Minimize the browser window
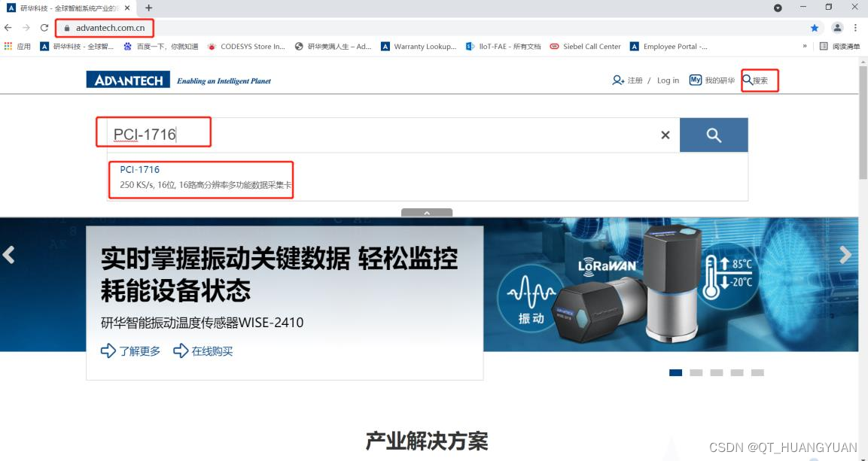The height and width of the screenshot is (461, 868). (803, 8)
